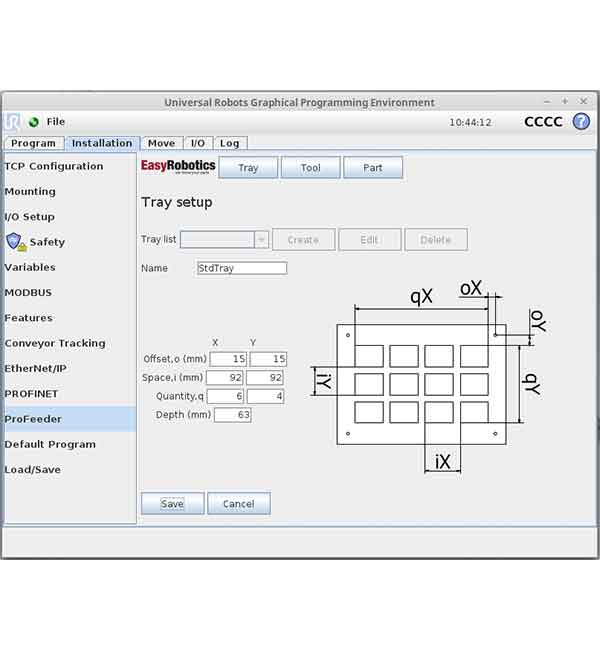Click the CCCC label in header
The height and width of the screenshot is (650, 600).
(x=543, y=122)
